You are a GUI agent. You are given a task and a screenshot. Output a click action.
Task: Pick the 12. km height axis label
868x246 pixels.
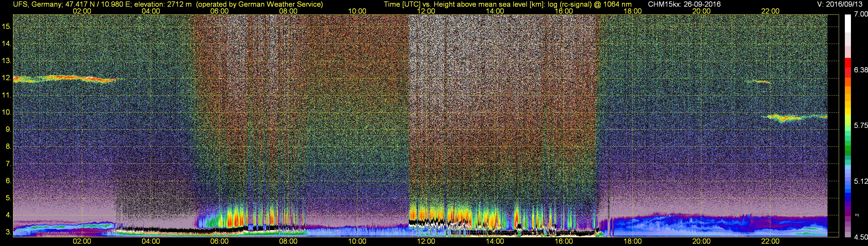point(6,78)
